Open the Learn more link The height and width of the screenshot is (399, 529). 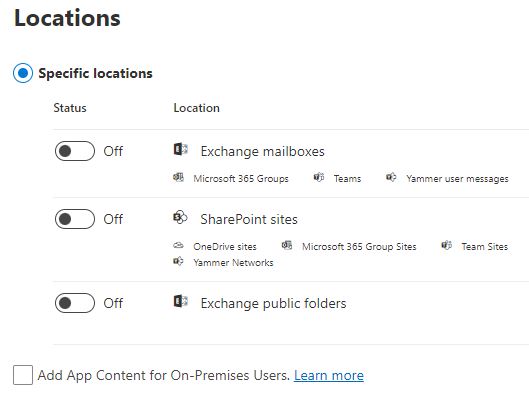coord(329,375)
